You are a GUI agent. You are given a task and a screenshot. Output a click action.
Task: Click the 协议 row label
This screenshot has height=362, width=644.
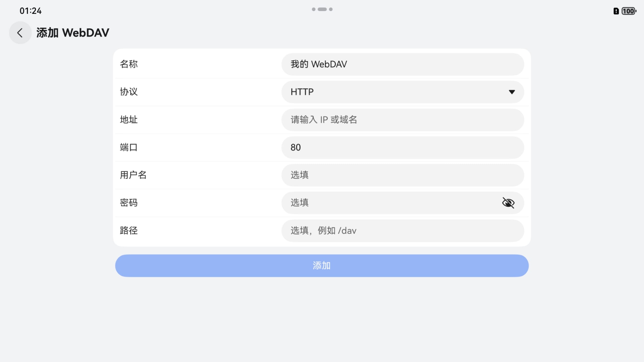[129, 92]
